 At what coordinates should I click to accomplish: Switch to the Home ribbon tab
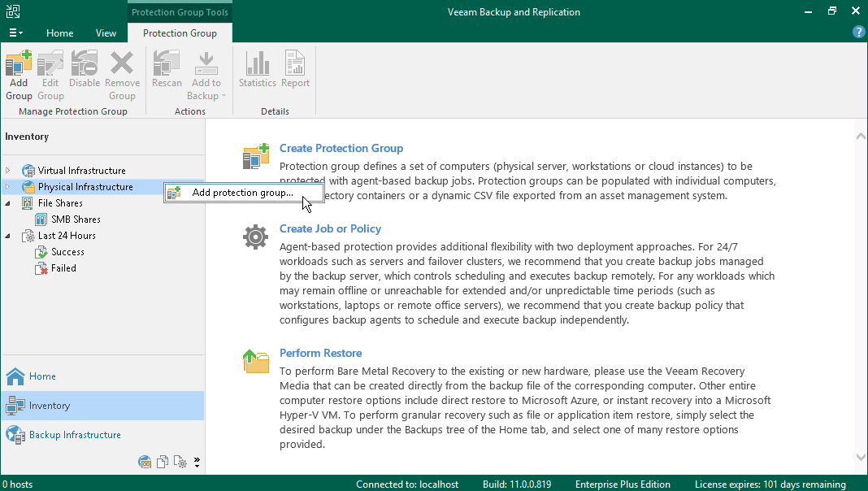point(60,33)
